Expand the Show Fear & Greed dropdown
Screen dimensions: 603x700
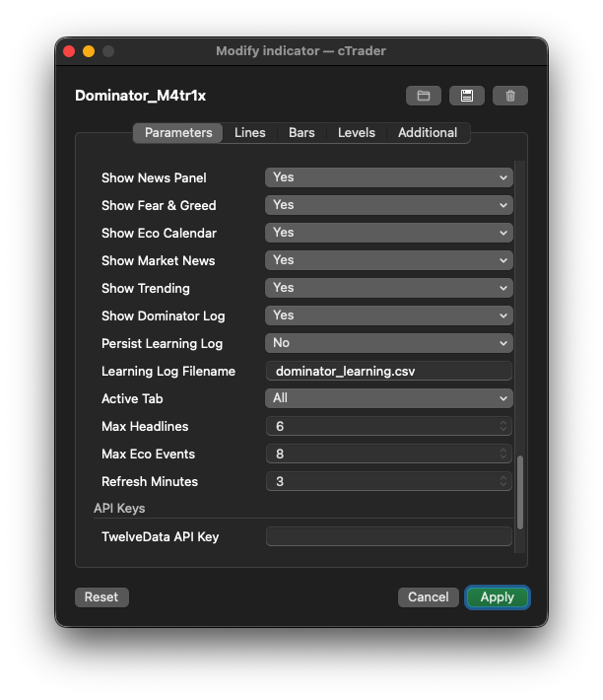click(389, 205)
